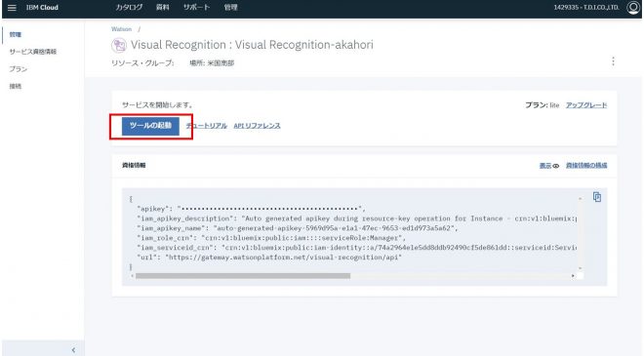Click the page title Visual Recognition-akahori

(252, 45)
